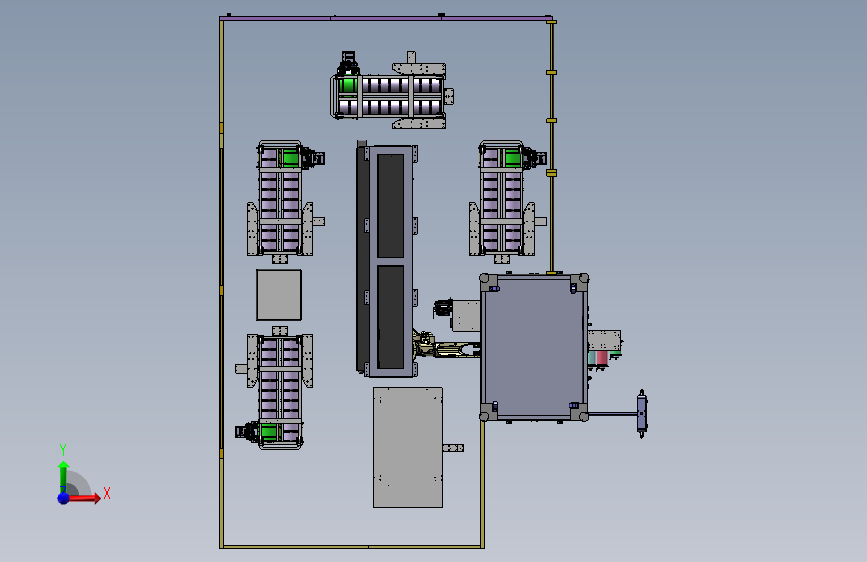Select the small gray square plate between left conveyors
Screen dimensions: 867x562
(x=279, y=295)
